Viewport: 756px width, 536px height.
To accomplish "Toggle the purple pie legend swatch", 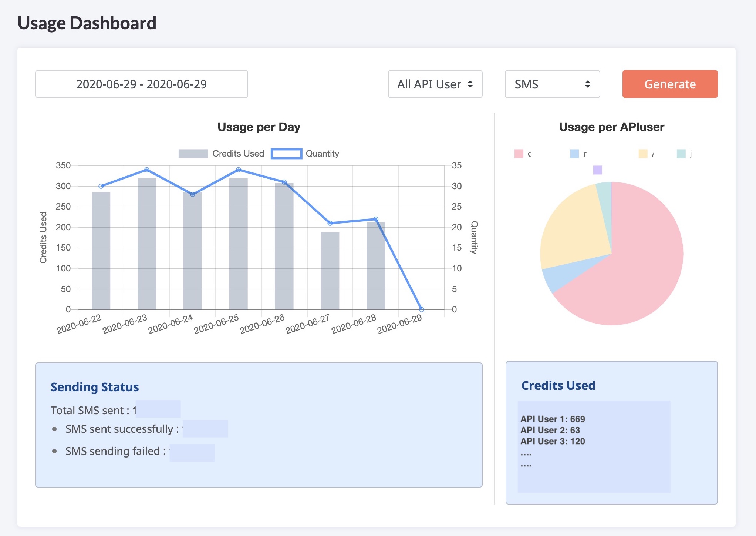I will pos(597,170).
